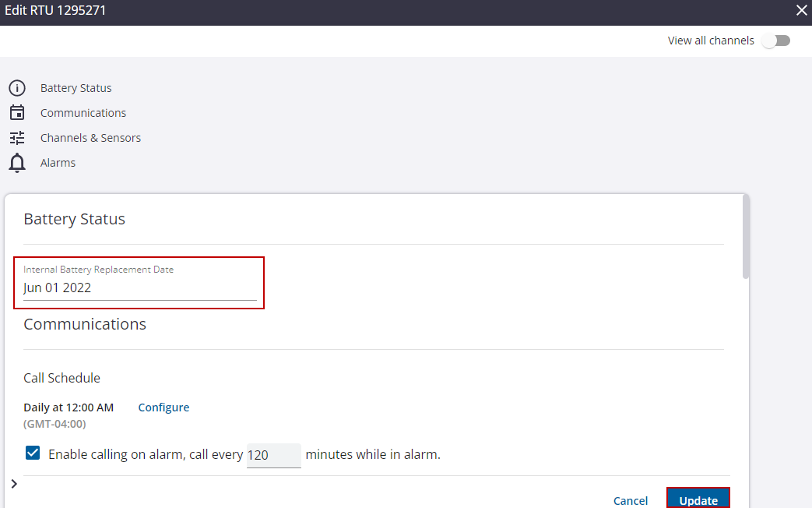
Task: Click the form's vertical scrollbar thumb
Action: click(x=746, y=238)
